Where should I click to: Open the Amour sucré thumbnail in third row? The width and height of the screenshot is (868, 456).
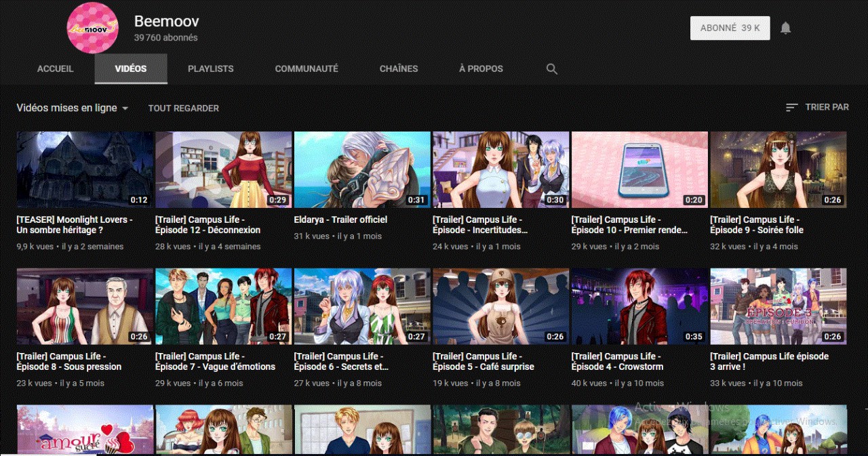[x=85, y=430]
